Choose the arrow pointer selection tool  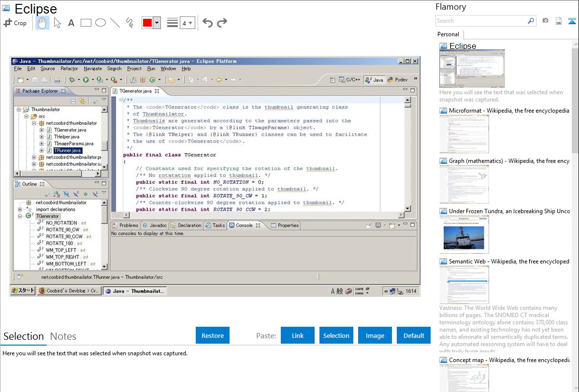click(x=57, y=23)
